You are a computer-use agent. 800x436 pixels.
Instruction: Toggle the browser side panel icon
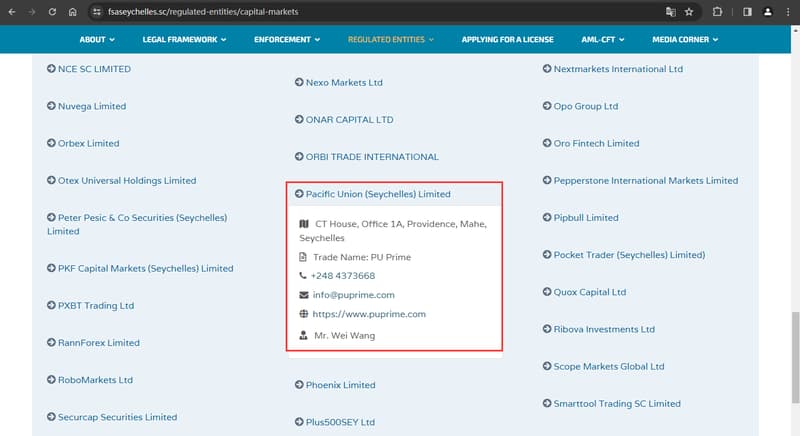(747, 12)
